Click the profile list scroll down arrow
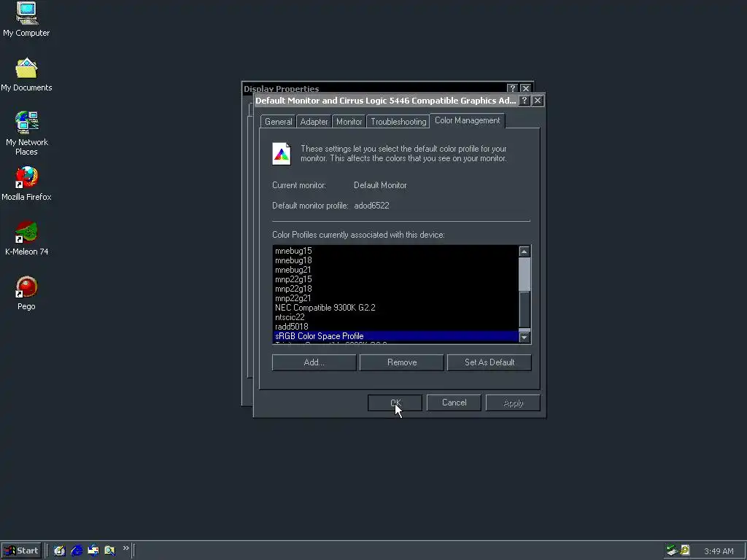This screenshot has width=747, height=560. click(x=524, y=337)
